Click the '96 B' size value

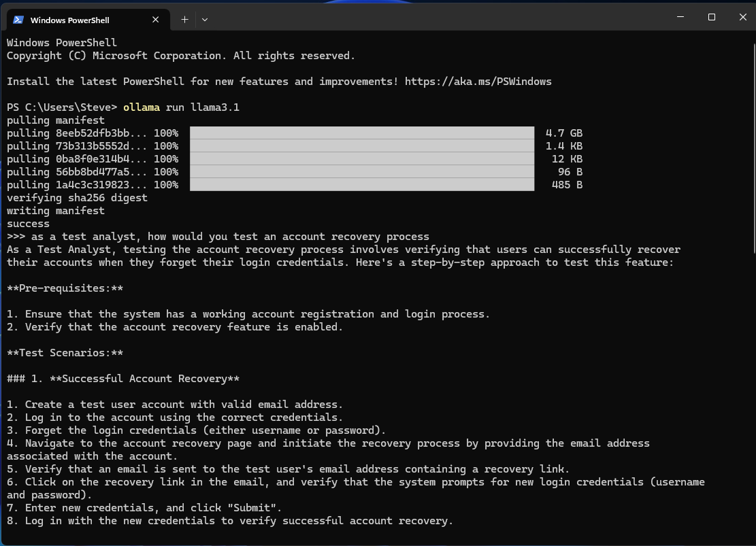coord(570,172)
